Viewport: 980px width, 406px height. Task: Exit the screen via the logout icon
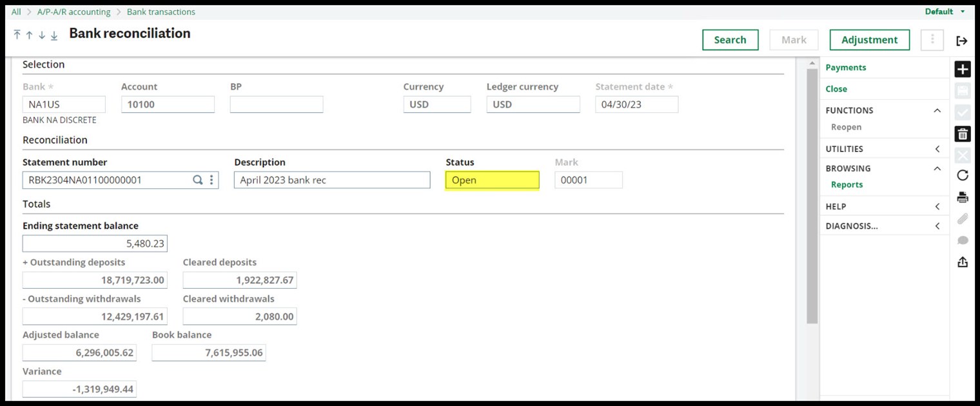pos(962,40)
